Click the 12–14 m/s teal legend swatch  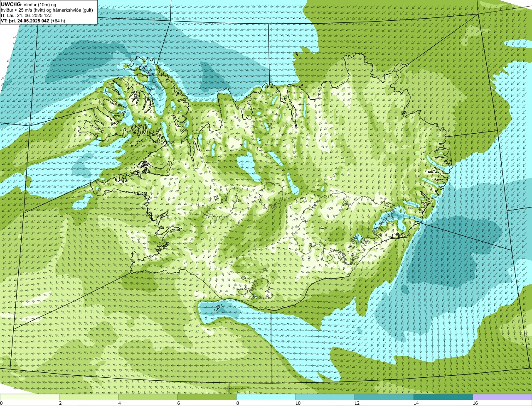click(x=384, y=397)
